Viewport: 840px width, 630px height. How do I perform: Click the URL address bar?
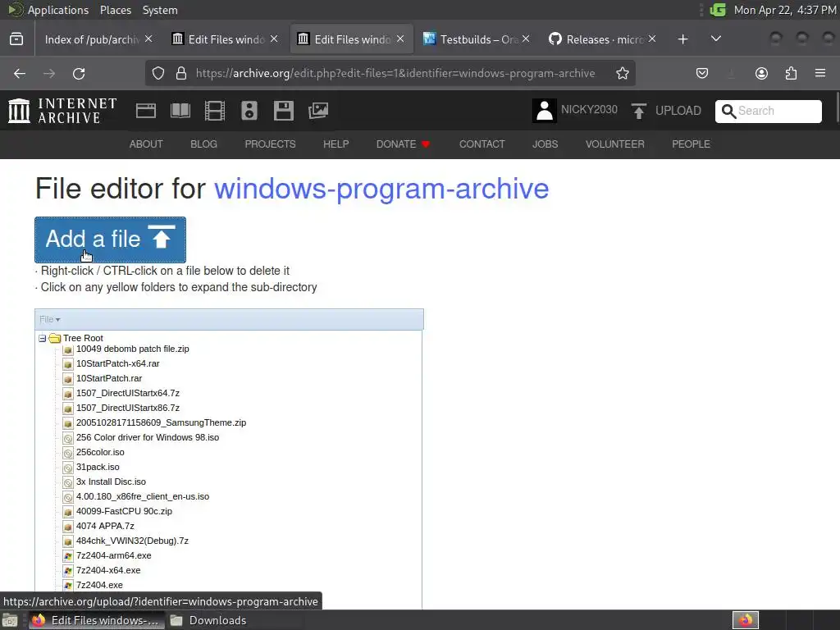[395, 73]
